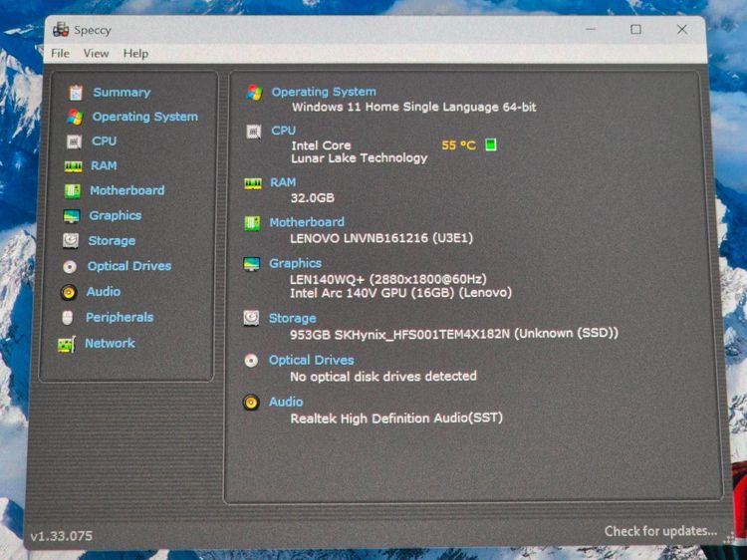
Task: Click Lunar Lake Technology text
Action: [x=359, y=158]
